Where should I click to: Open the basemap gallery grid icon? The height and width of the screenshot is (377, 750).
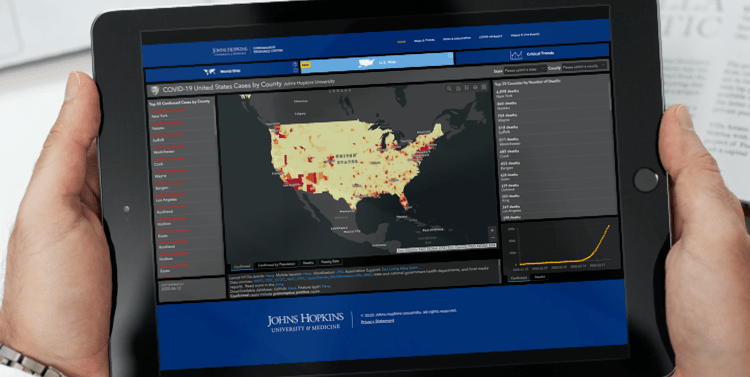[484, 88]
